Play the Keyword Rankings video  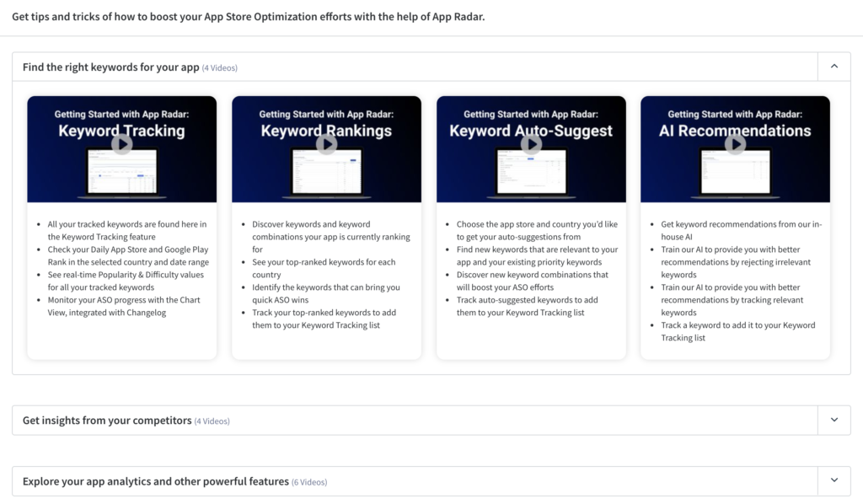coord(326,144)
